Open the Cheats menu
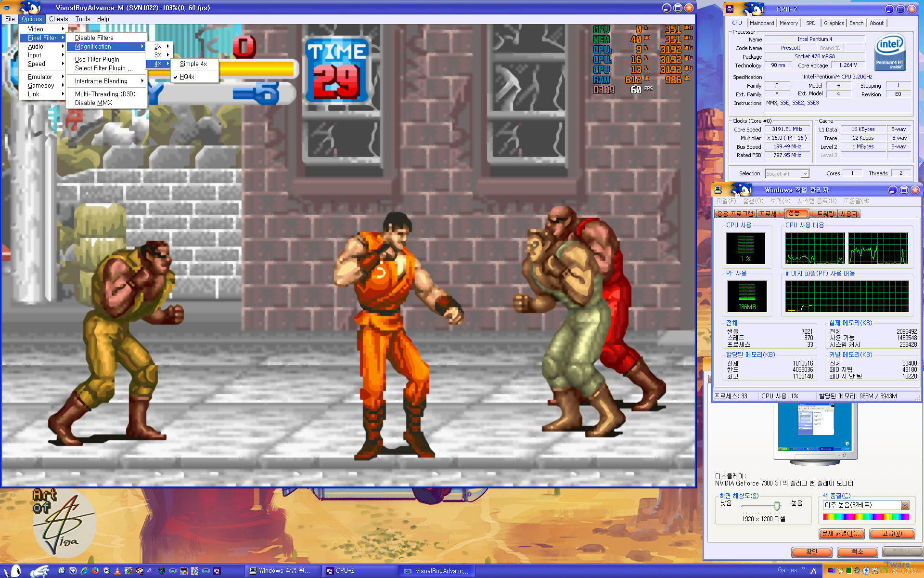Viewport: 924px width, 578px height. pyautogui.click(x=58, y=19)
